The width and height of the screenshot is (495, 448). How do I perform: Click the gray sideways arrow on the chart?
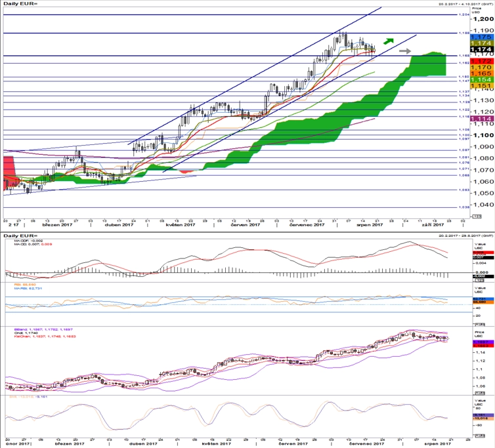[405, 51]
